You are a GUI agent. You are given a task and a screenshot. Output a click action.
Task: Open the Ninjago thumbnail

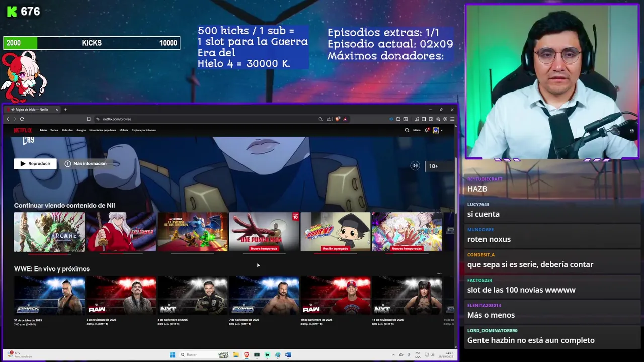(x=193, y=232)
